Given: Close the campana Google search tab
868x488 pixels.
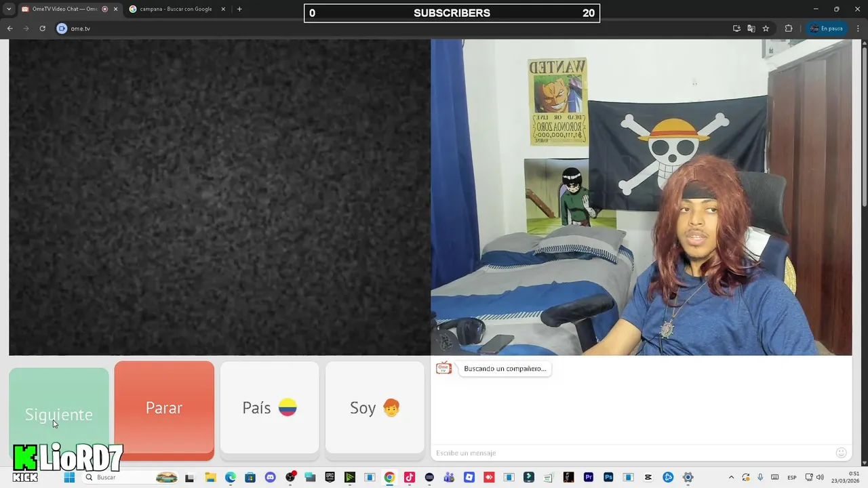Looking at the screenshot, I should 223,9.
